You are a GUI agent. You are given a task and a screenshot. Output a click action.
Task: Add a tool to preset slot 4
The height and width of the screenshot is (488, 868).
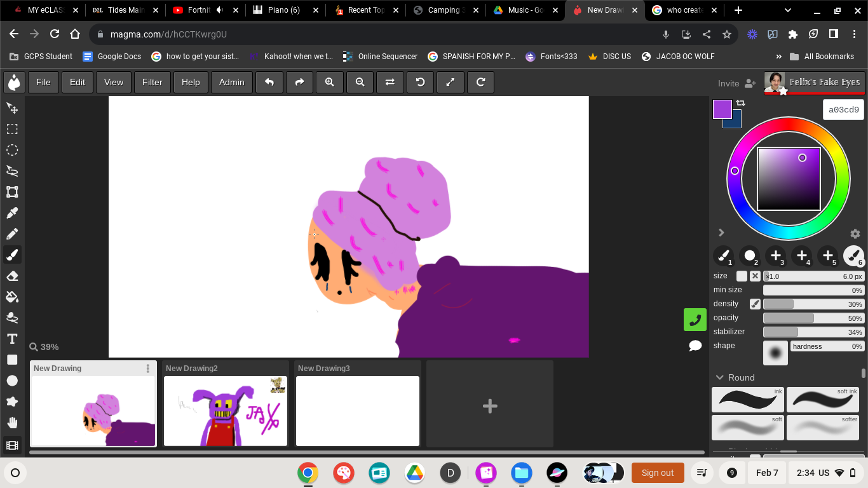coord(802,256)
